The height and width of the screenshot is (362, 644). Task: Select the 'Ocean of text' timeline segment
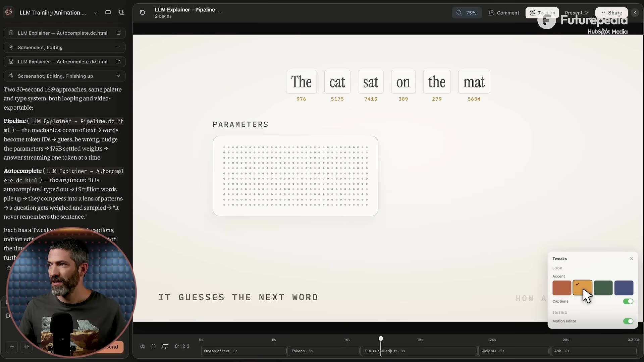(x=244, y=351)
